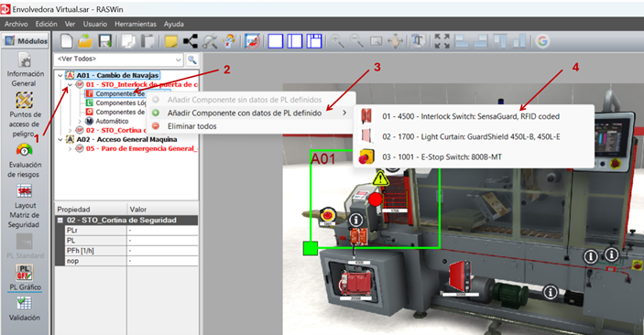Open the Validación module
Image resolution: width=644 pixels, height=335 pixels.
tap(25, 308)
